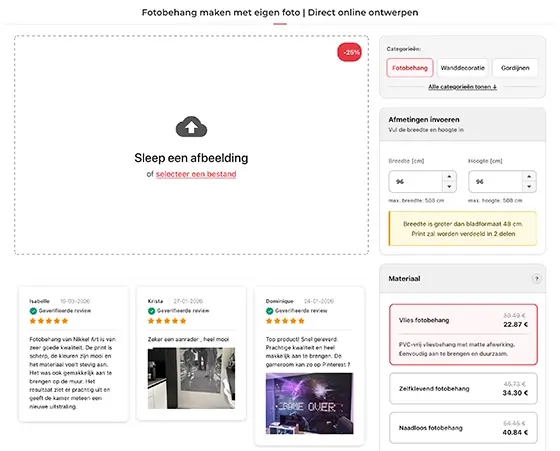Click Isabelle's green verified checkmark icon
The image size is (560, 451).
click(x=33, y=311)
